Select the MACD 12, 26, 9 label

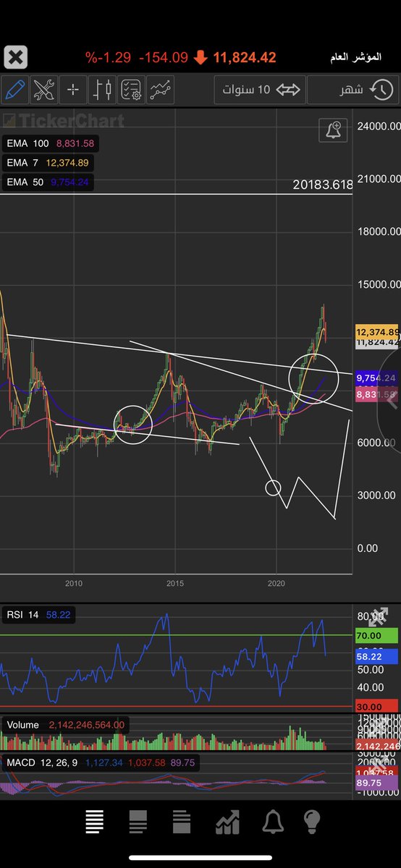[99, 762]
